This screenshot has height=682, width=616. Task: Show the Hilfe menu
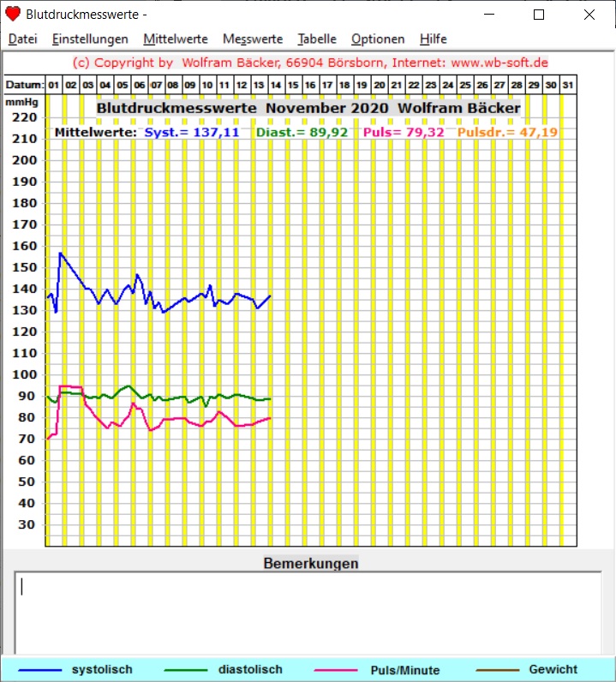pyautogui.click(x=434, y=39)
